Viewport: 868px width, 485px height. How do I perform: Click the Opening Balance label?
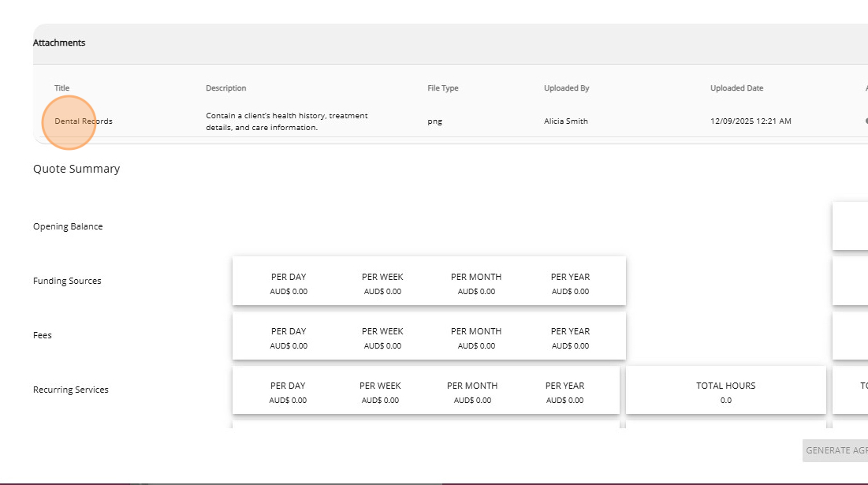pyautogui.click(x=68, y=226)
